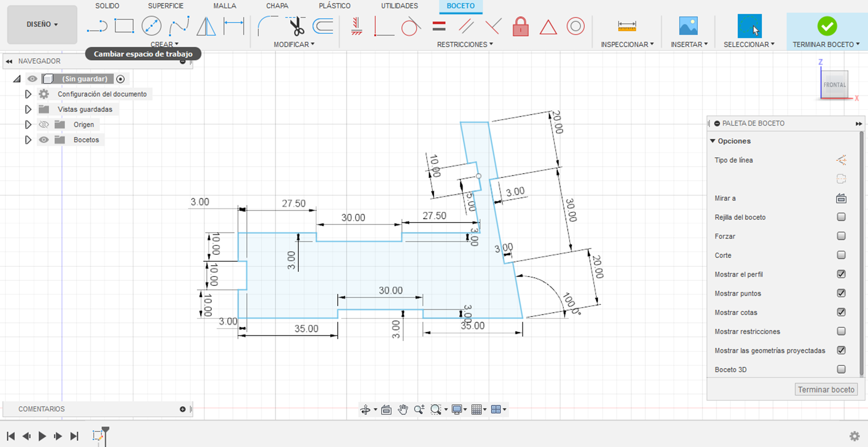The width and height of the screenshot is (868, 447).
Task: Enable the Rejilla del boceto checkbox
Action: 841,217
